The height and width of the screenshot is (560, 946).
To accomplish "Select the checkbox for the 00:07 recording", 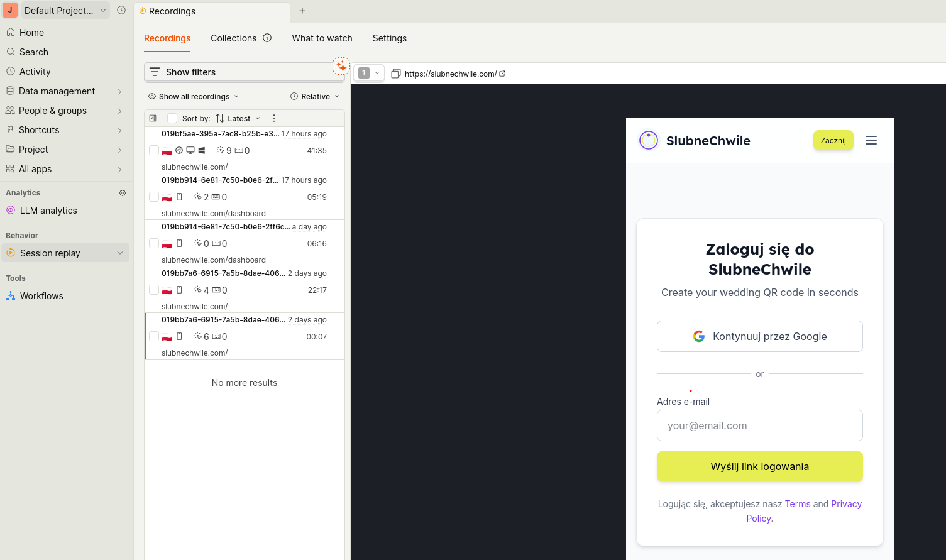I will click(x=154, y=336).
